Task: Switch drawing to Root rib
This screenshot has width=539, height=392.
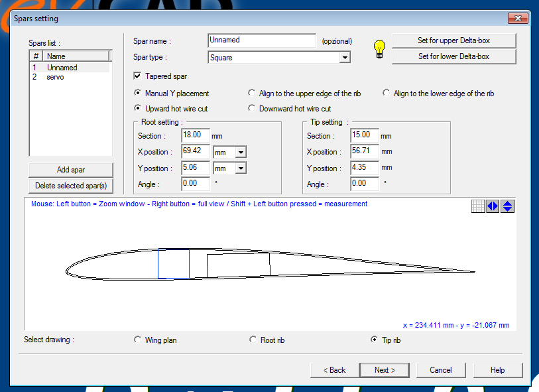Action: point(253,340)
